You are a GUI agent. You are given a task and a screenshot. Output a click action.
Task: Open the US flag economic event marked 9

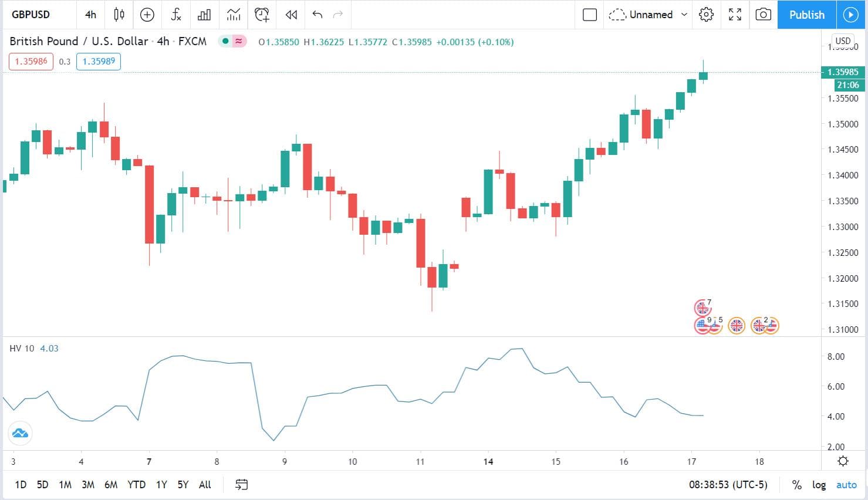pyautogui.click(x=702, y=325)
